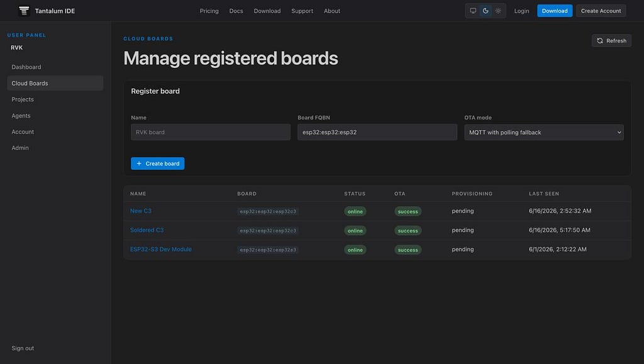644x364 pixels.
Task: Open the OTA mode dropdown
Action: click(x=544, y=132)
